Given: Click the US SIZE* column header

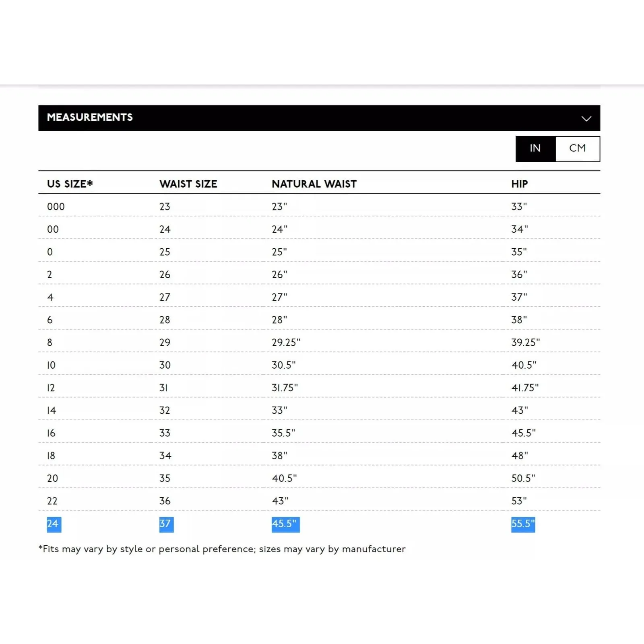Looking at the screenshot, I should click(70, 184).
